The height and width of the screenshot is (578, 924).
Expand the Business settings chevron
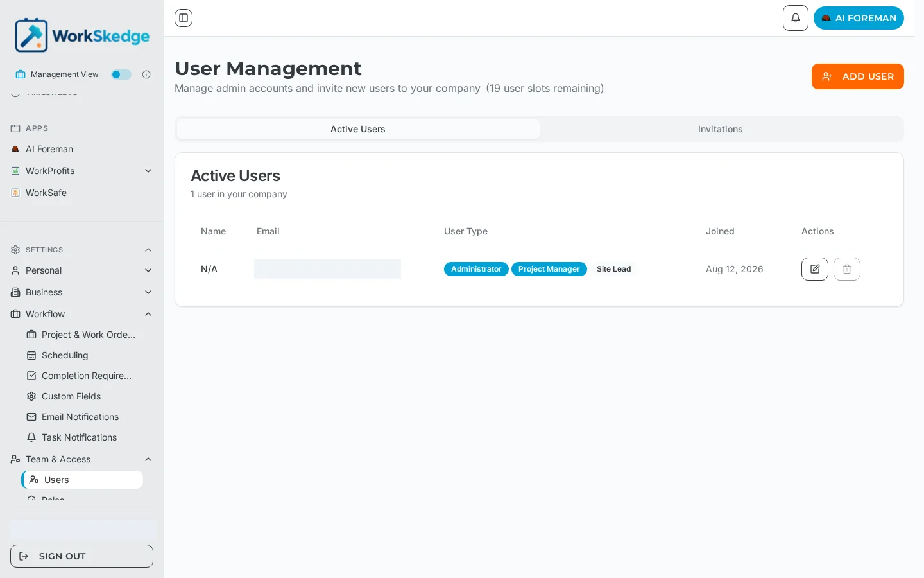click(x=148, y=292)
